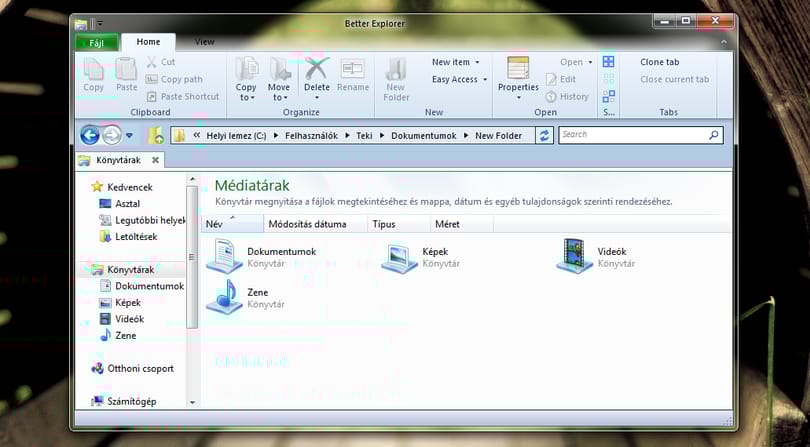Click Close current tab button
The image size is (810, 447).
[675, 80]
